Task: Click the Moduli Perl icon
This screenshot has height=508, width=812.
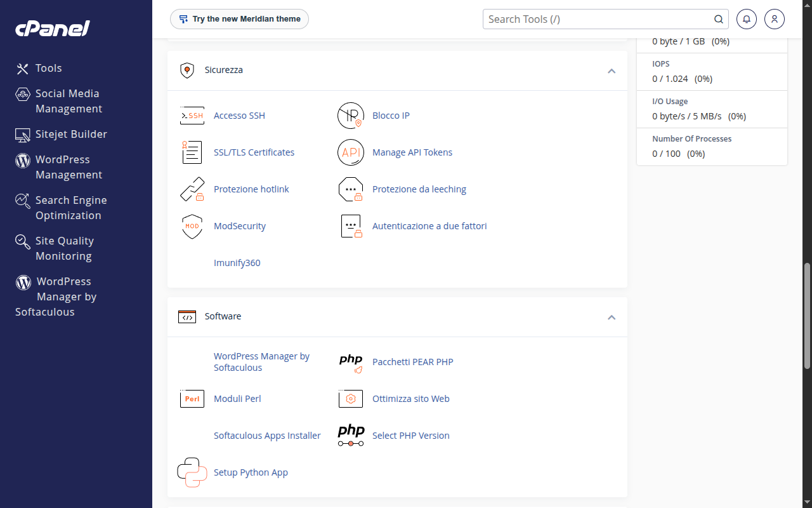Action: 192,399
